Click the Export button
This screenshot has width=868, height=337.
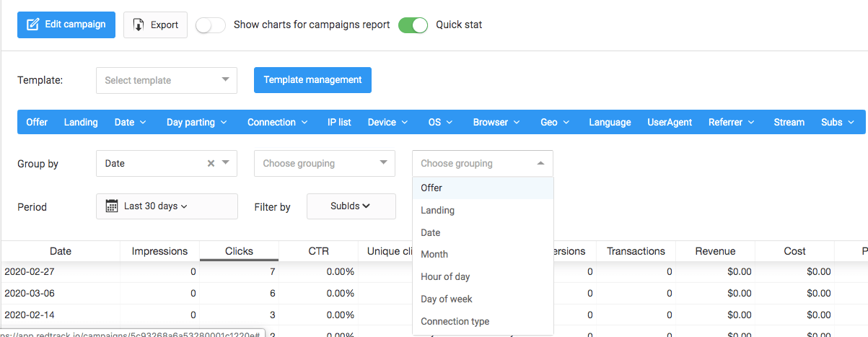155,25
